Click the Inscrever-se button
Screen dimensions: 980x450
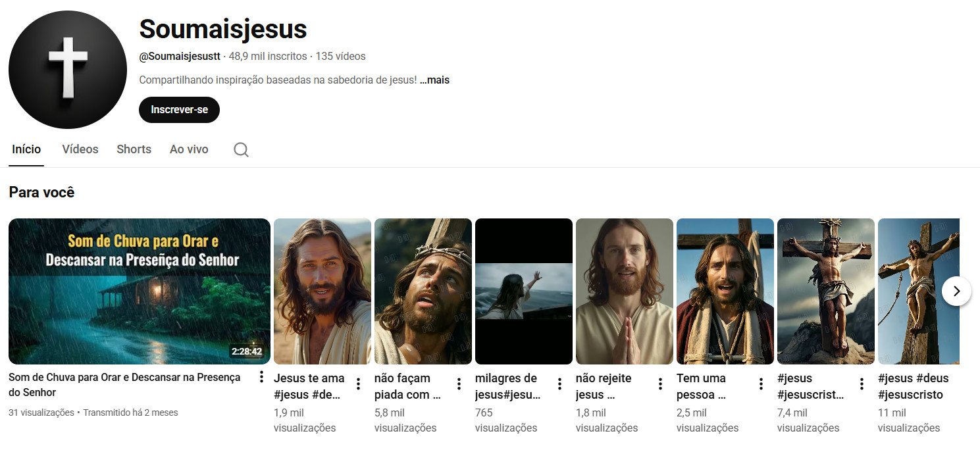coord(179,110)
